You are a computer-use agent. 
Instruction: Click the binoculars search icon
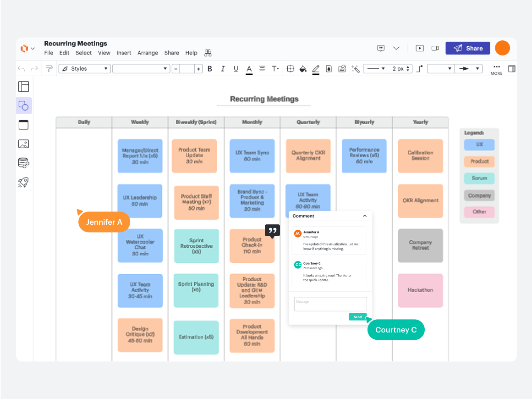[208, 53]
